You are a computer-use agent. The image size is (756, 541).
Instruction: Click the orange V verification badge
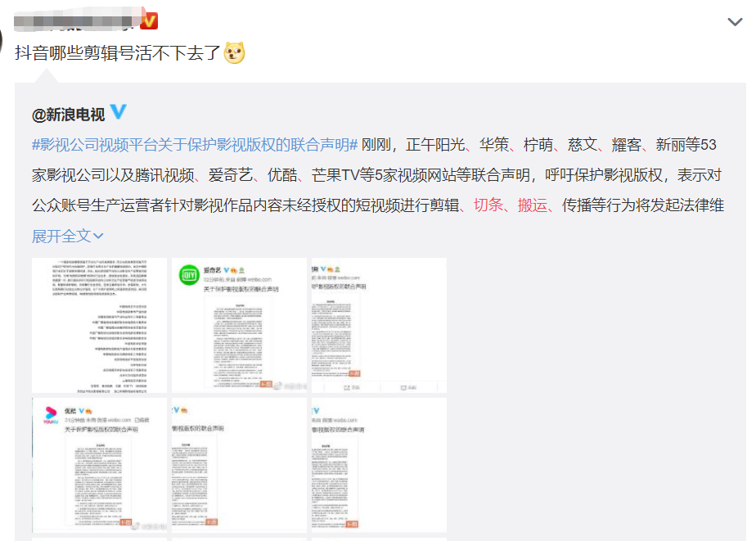point(149,21)
